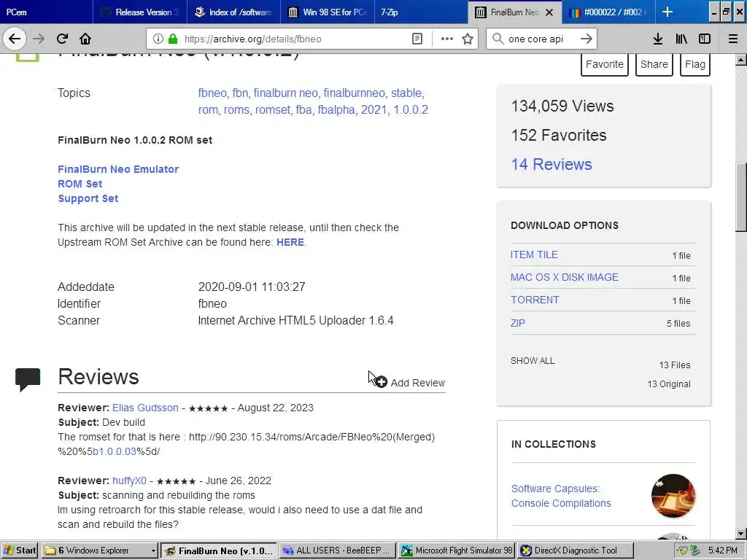This screenshot has width=747, height=560.
Task: Open the finalburn neo topic link
Action: tap(285, 93)
